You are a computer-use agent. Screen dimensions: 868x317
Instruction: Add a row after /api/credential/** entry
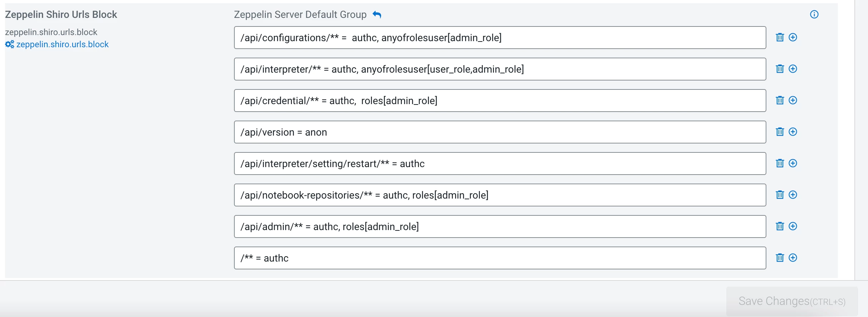tap(793, 100)
